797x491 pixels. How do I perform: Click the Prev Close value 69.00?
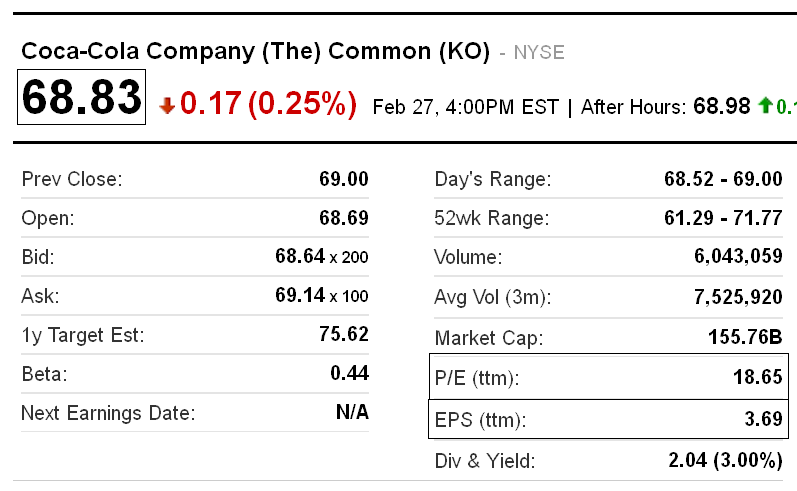[x=343, y=180]
